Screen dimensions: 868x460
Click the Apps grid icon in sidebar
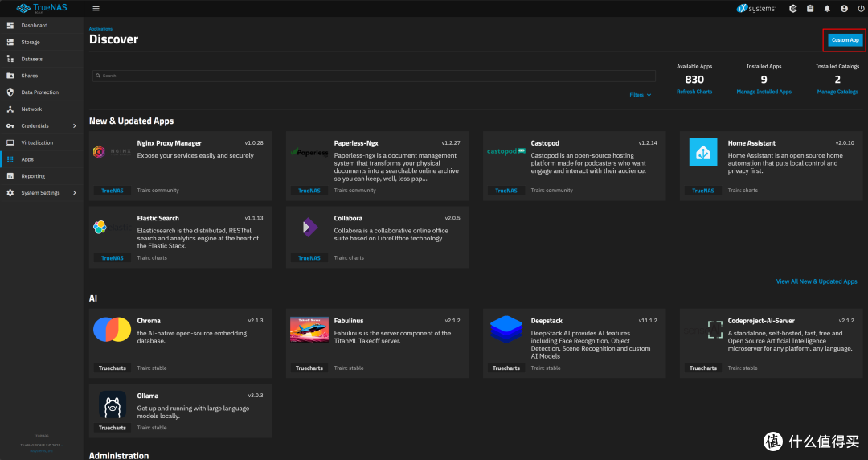[10, 159]
